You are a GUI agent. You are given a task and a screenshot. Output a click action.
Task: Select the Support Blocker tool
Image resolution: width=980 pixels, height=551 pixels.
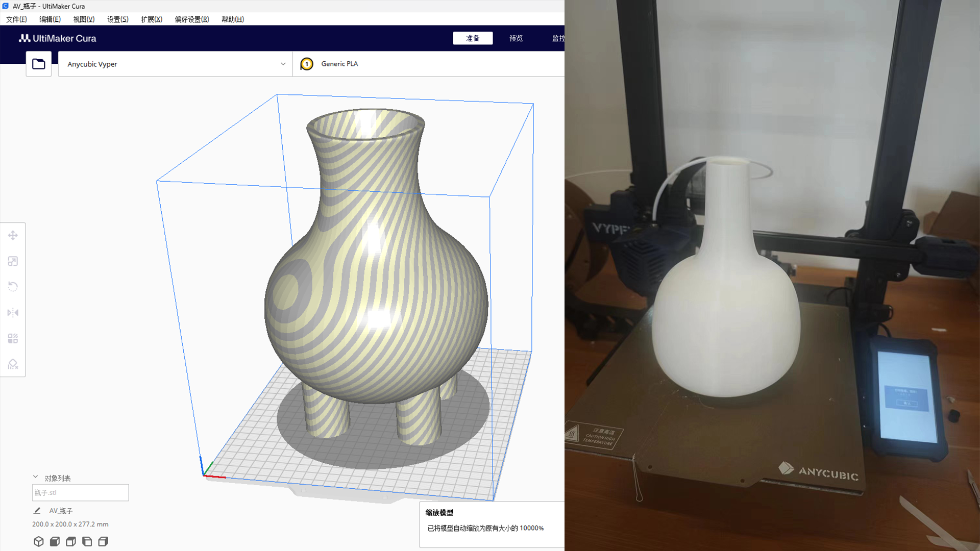pos(13,364)
